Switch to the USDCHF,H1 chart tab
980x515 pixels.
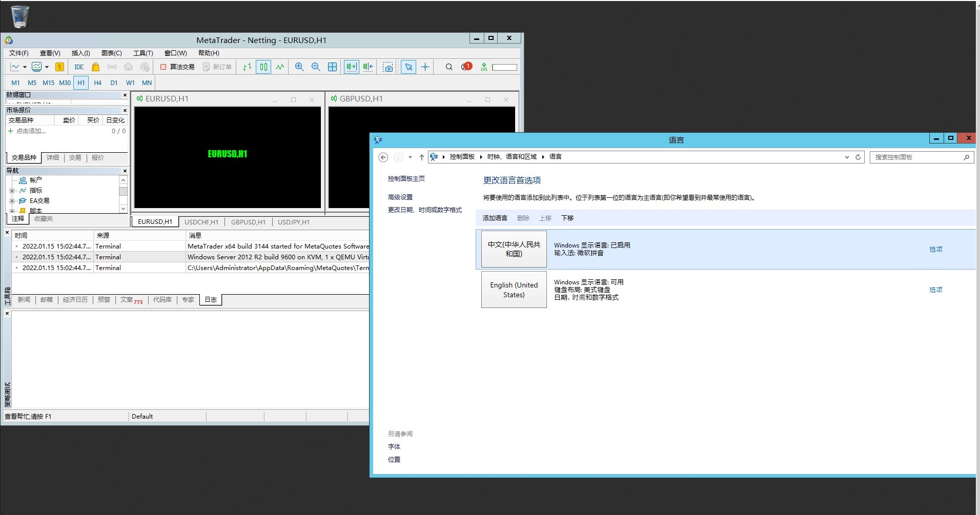201,222
